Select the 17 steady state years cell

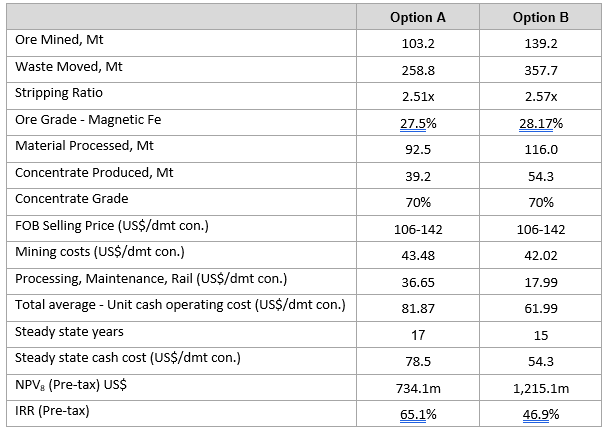point(420,333)
